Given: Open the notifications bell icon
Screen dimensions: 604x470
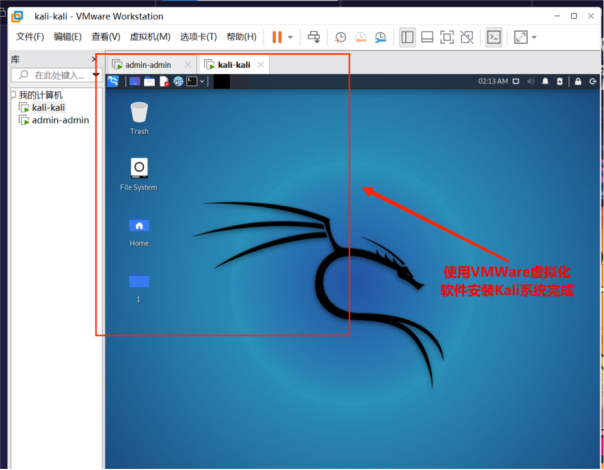Looking at the screenshot, I should click(545, 81).
